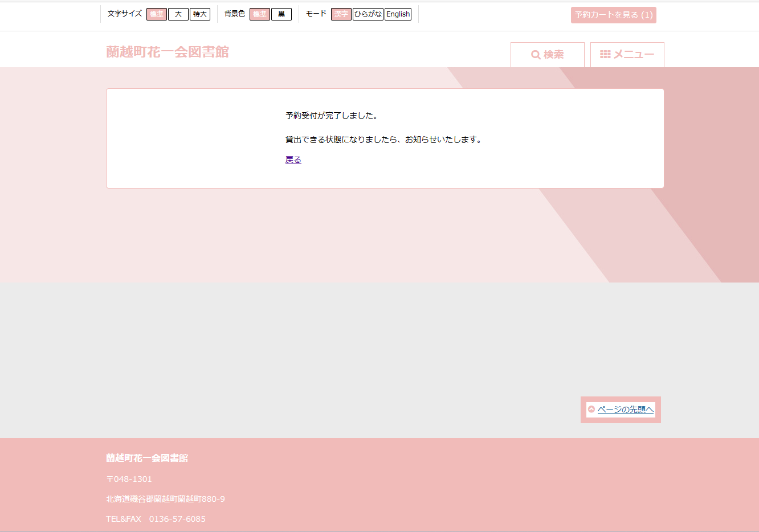This screenshot has width=759, height=532.
Task: Select the 漢字 display mode
Action: [341, 14]
